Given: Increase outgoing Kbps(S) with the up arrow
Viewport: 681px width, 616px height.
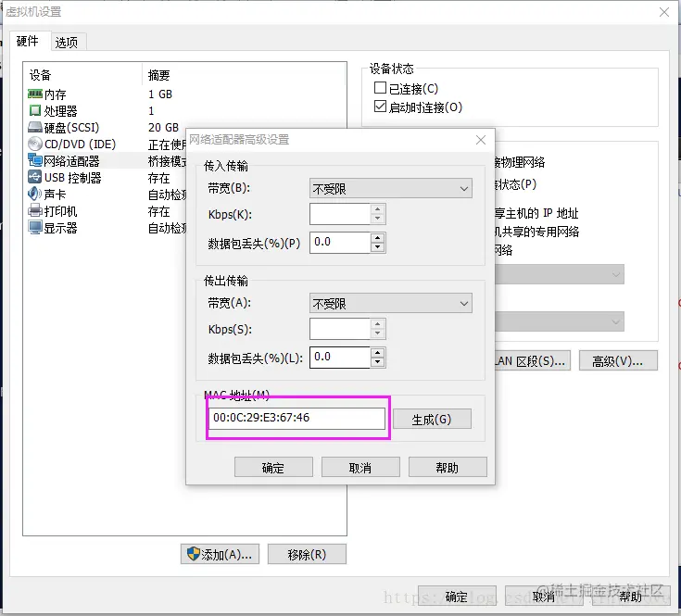Looking at the screenshot, I should tap(377, 324).
